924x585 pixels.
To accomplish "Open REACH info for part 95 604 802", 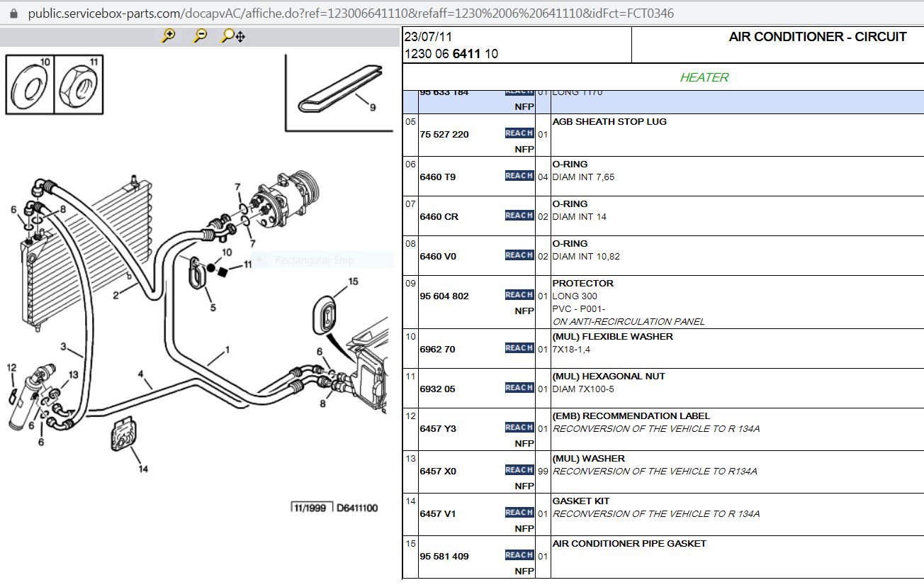I will click(519, 295).
